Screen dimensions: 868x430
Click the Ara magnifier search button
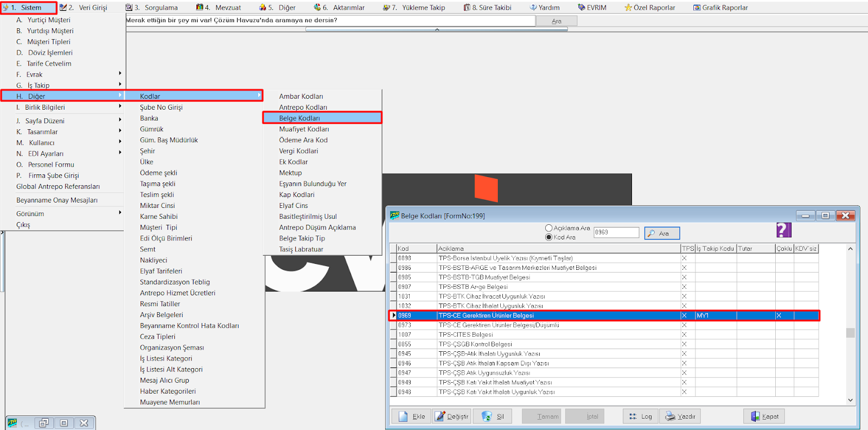[x=662, y=233]
